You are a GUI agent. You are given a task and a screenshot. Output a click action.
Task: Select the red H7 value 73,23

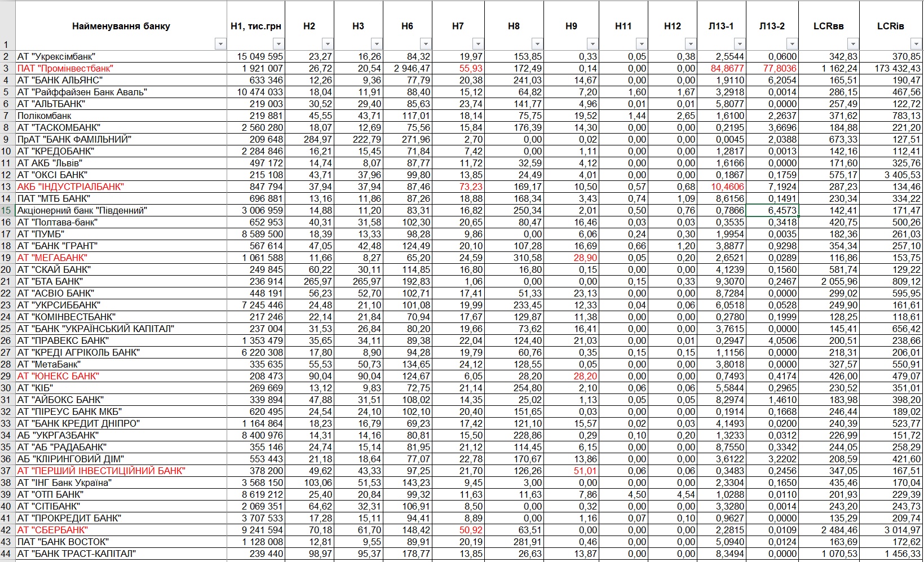(458, 187)
